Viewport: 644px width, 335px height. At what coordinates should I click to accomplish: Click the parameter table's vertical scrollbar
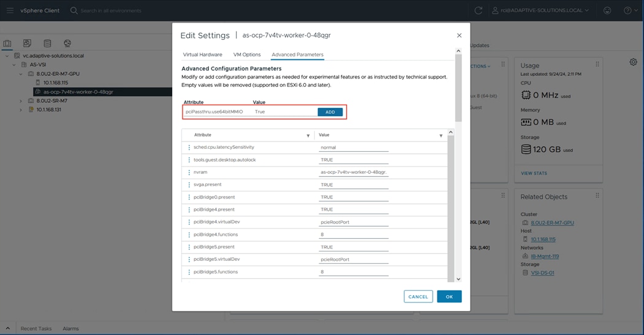(450, 202)
